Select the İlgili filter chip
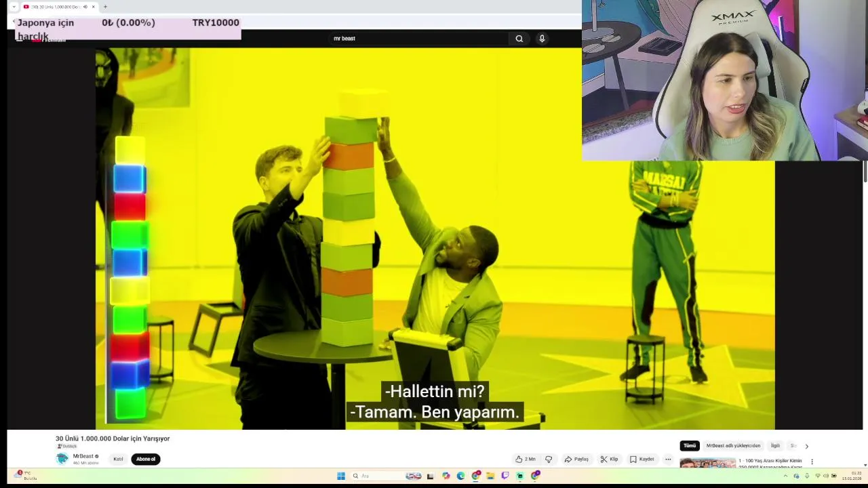The width and height of the screenshot is (868, 488). click(x=775, y=445)
